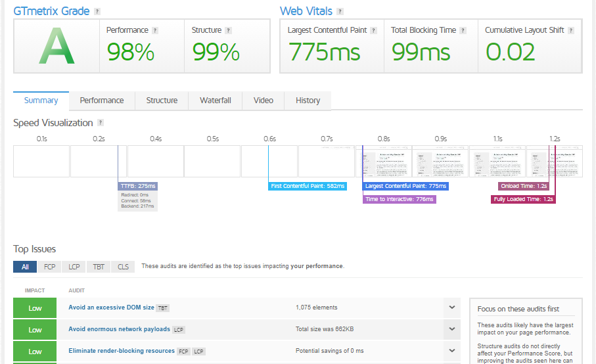Click Focus on these audits first heading
The image size is (596, 364).
click(x=518, y=309)
